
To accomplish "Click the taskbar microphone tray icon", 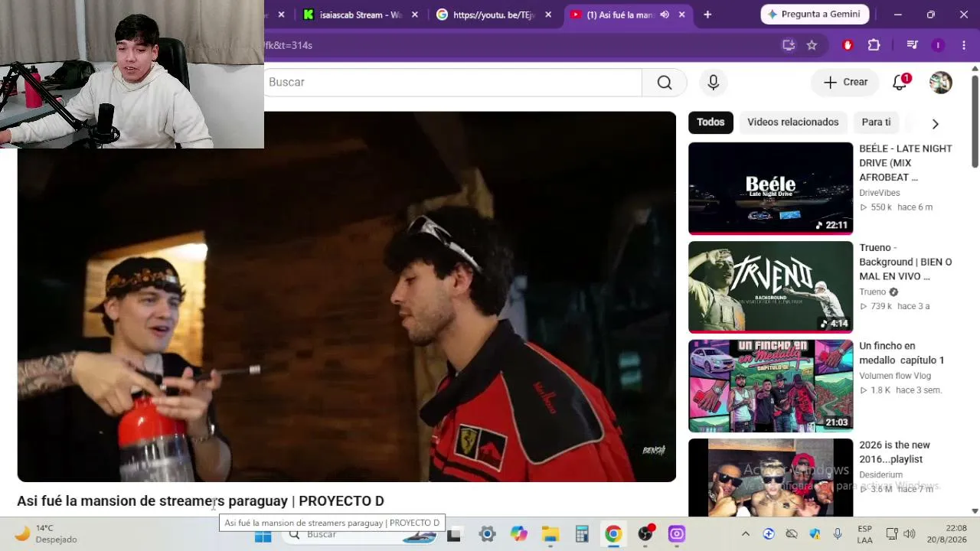I will [x=838, y=534].
